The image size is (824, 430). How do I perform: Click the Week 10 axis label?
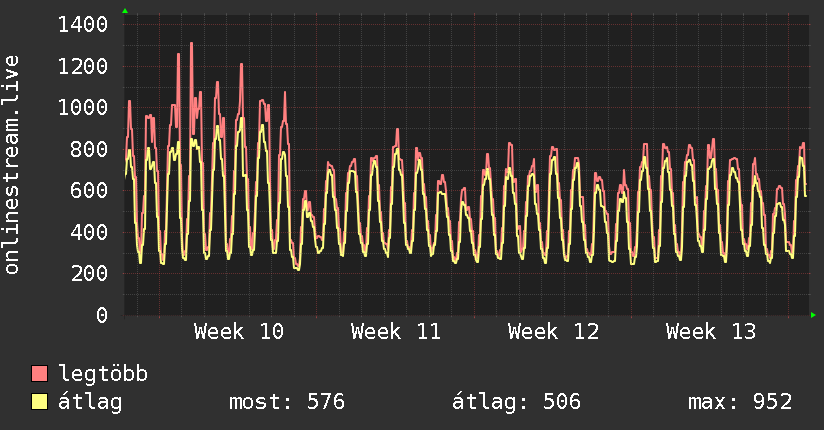[x=239, y=332]
